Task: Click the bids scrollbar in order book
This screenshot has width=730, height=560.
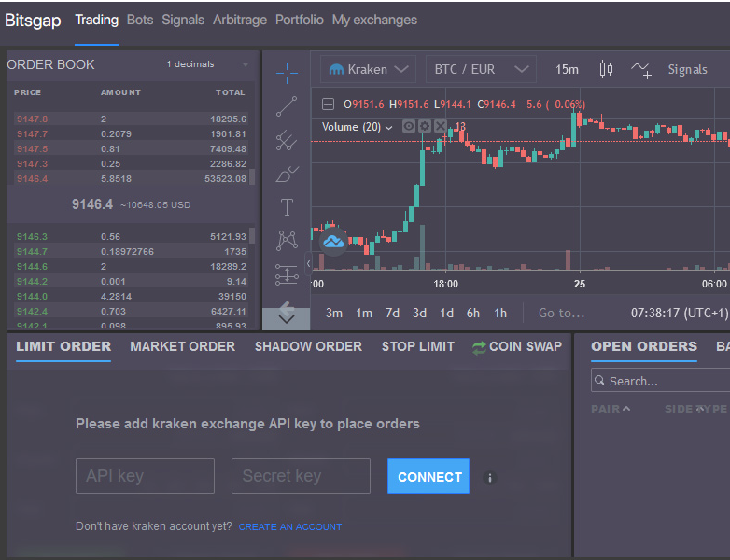Action: pos(252,235)
